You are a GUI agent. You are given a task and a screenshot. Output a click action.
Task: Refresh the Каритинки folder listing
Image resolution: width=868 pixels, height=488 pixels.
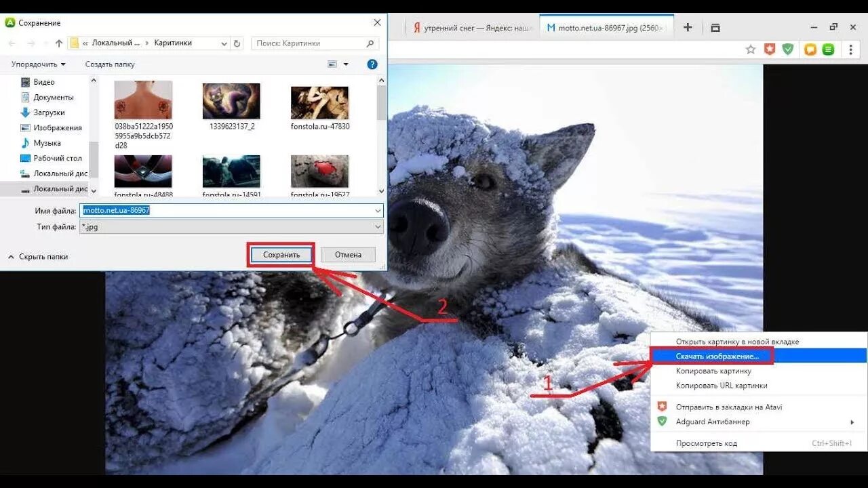[x=237, y=43]
